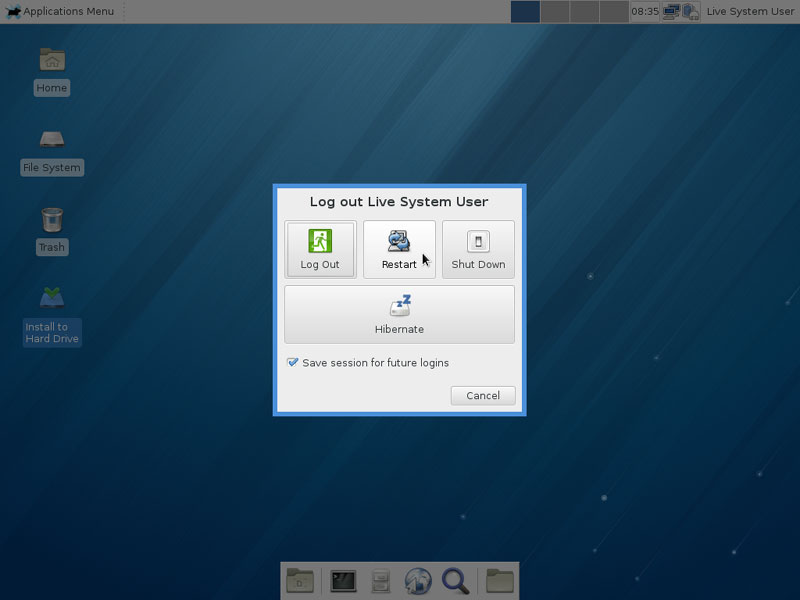Select the Shut Down option
This screenshot has width=800, height=600.
click(x=478, y=249)
